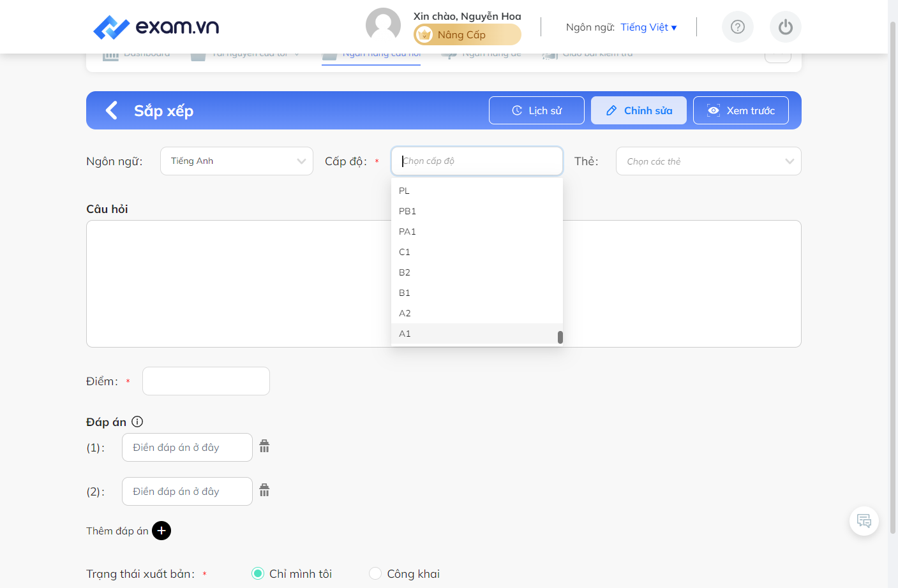Choose level B1 option
The height and width of the screenshot is (588, 898).
477,293
